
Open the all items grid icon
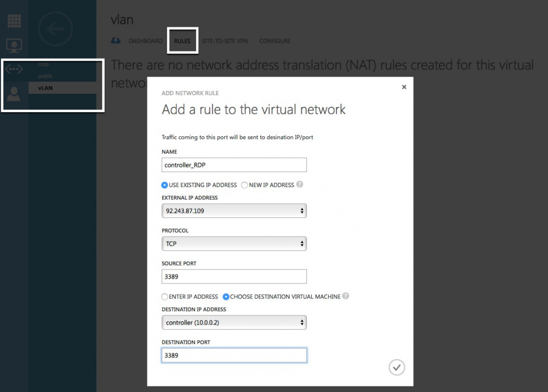coord(14,21)
